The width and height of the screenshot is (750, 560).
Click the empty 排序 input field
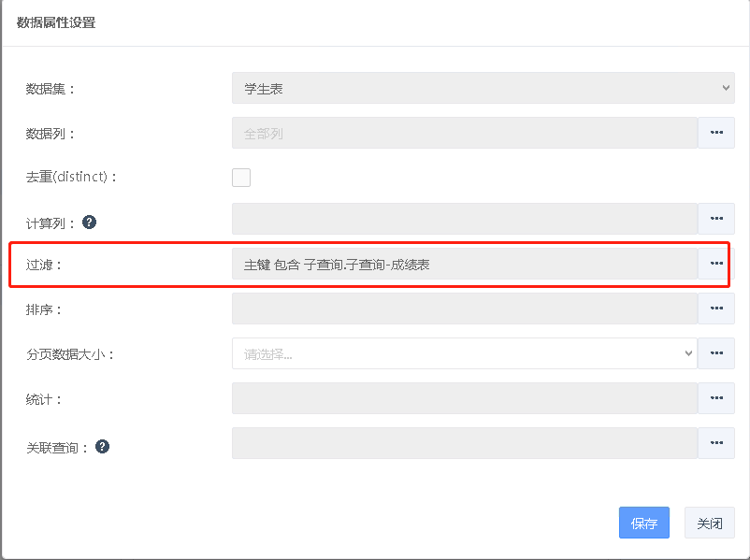(464, 309)
